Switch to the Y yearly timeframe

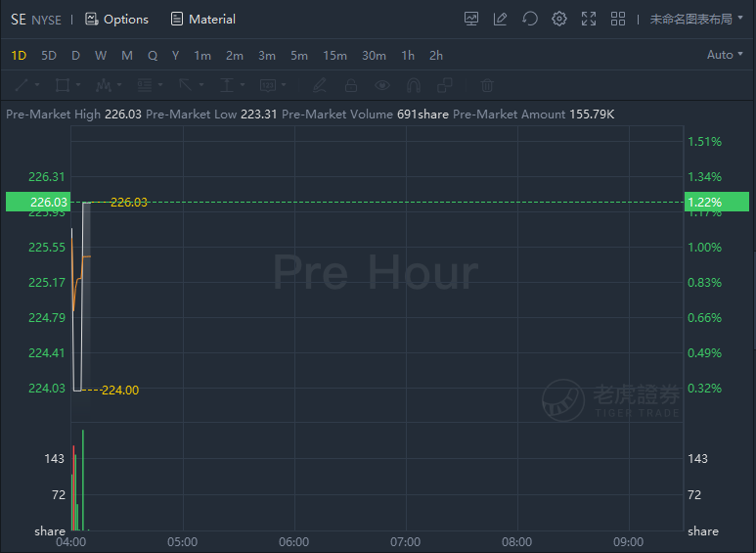click(175, 56)
